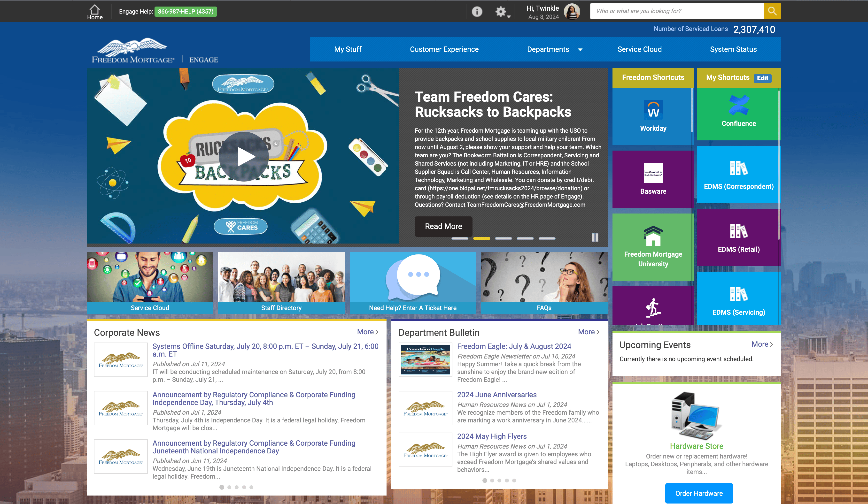The height and width of the screenshot is (504, 868).
Task: Open Freedom Eagle: July & August 2024
Action: coord(514,346)
